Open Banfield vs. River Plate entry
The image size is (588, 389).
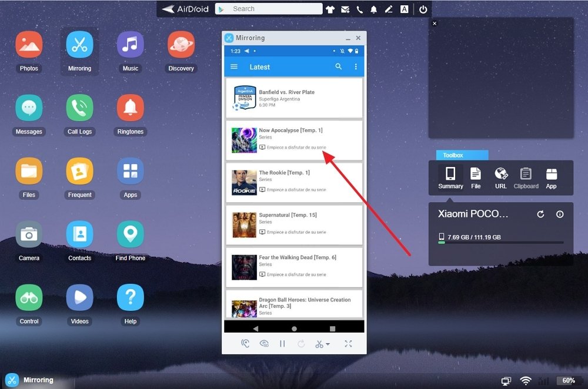[294, 98]
